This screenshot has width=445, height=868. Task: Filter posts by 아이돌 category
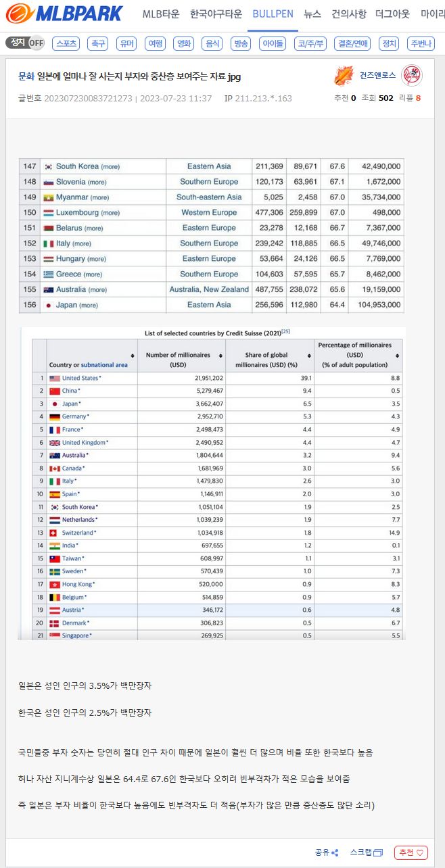273,44
